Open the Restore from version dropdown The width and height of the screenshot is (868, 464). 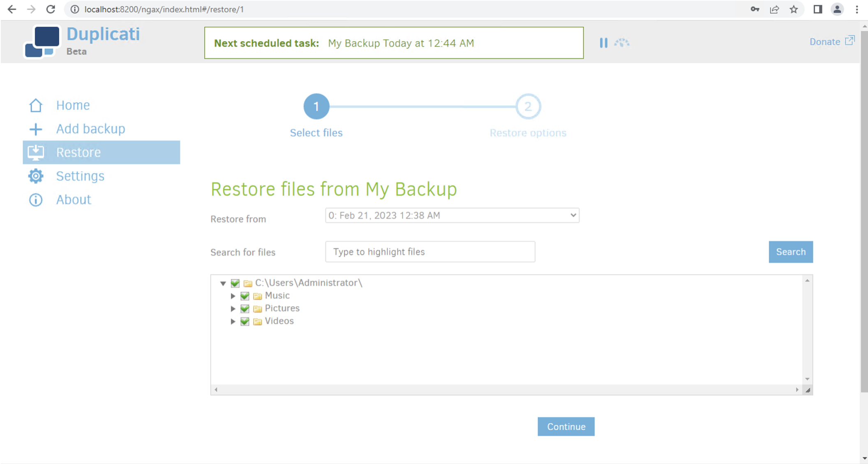click(x=452, y=216)
